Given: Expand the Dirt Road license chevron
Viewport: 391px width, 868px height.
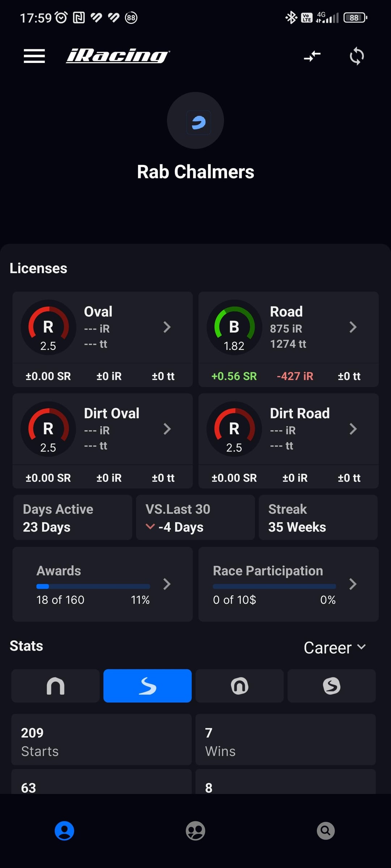Looking at the screenshot, I should click(x=353, y=429).
